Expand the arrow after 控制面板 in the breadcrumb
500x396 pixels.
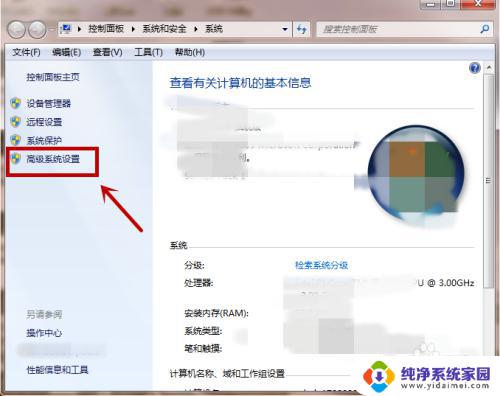click(133, 29)
